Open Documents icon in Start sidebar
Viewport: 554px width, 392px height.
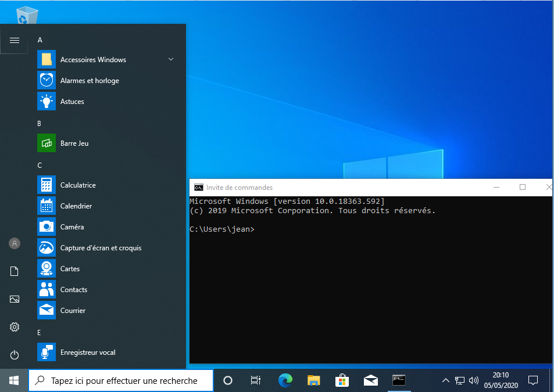click(x=14, y=271)
